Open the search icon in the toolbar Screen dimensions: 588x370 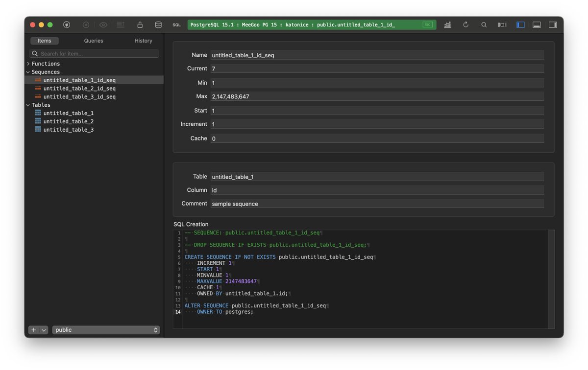point(484,24)
